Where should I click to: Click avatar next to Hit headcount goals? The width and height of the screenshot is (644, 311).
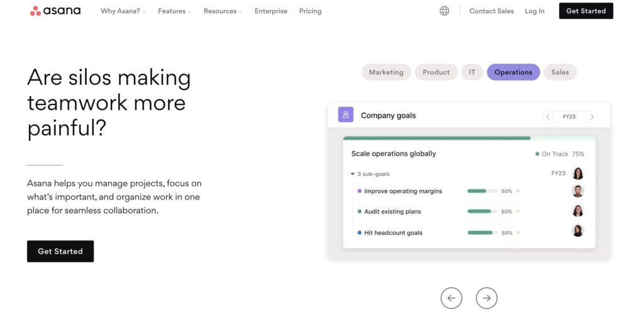(x=578, y=230)
